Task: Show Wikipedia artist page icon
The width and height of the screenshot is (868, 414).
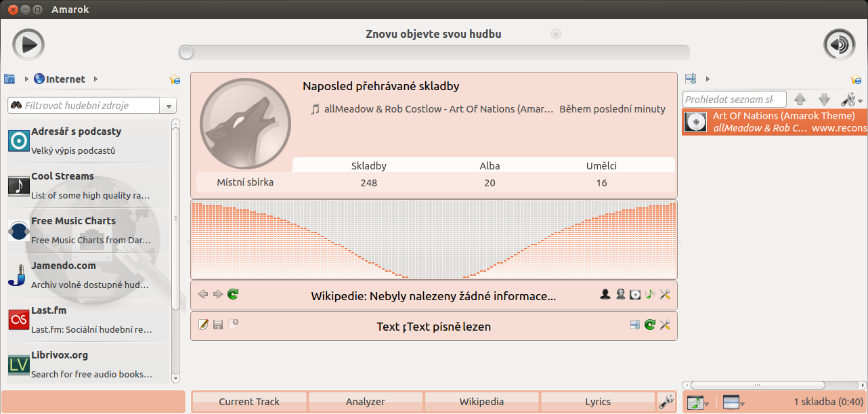Action: pos(605,294)
